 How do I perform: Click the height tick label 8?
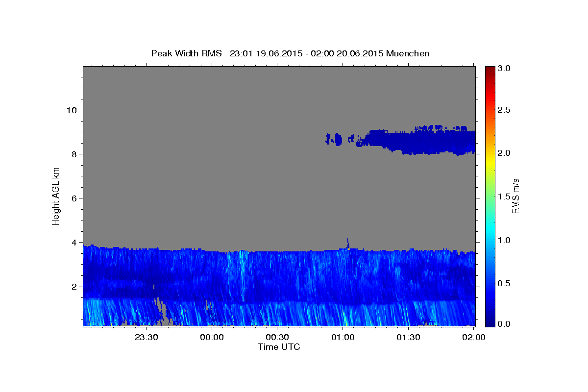(74, 154)
